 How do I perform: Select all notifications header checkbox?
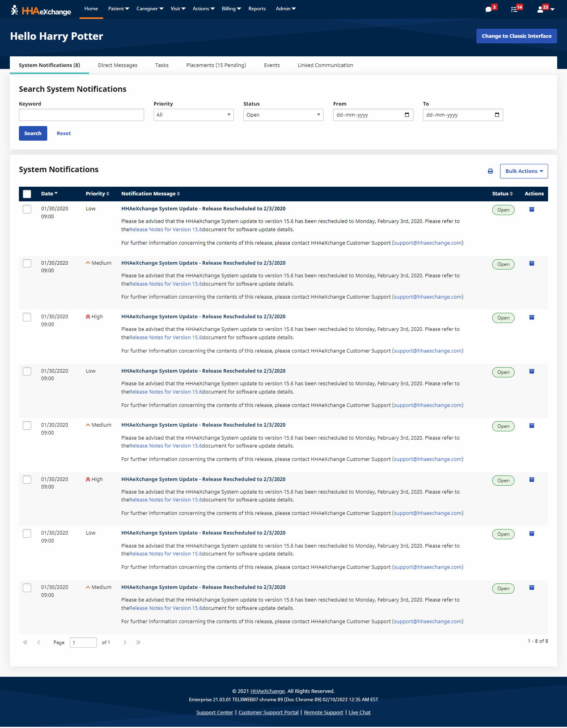tap(27, 194)
